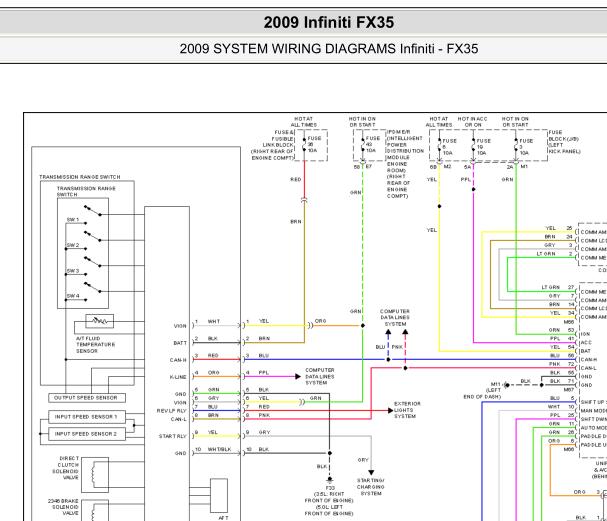
Task: Click the 'FUSE 36 10A' label
Action: point(314,144)
